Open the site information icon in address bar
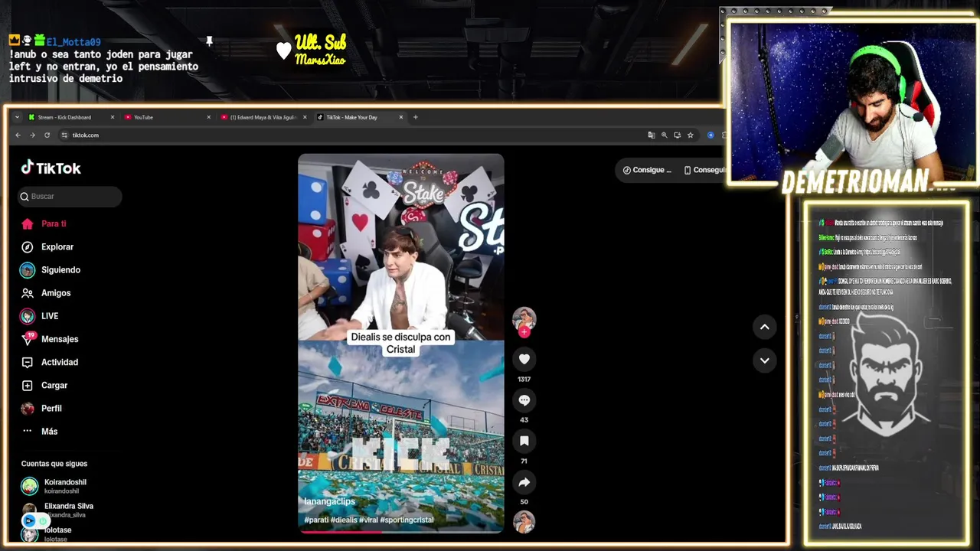The width and height of the screenshot is (980, 551). coord(64,135)
